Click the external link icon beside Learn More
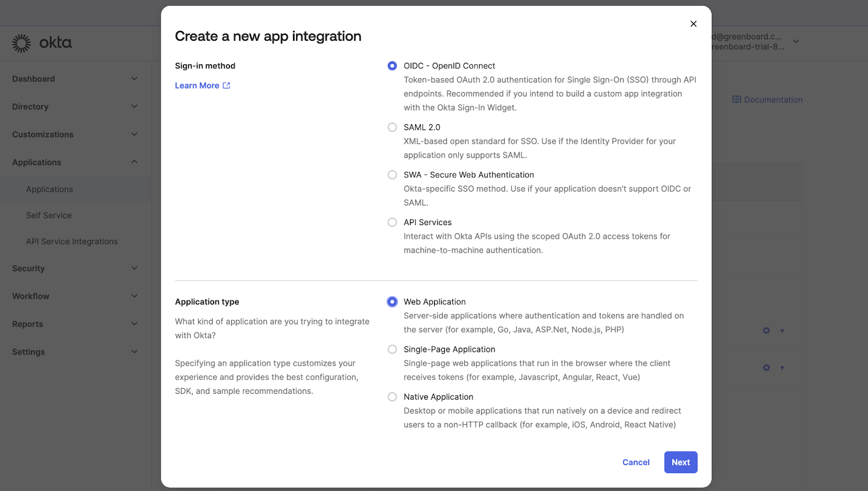This screenshot has height=491, width=868. (x=226, y=86)
